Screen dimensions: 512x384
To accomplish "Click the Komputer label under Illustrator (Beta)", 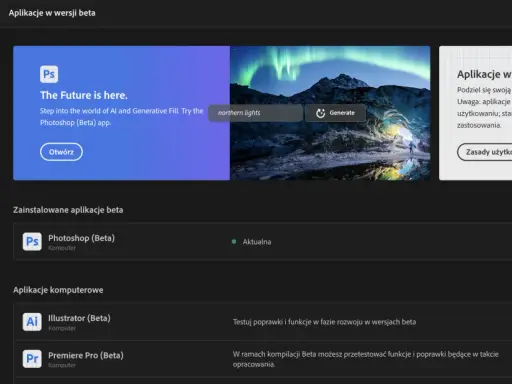I will pos(62,328).
